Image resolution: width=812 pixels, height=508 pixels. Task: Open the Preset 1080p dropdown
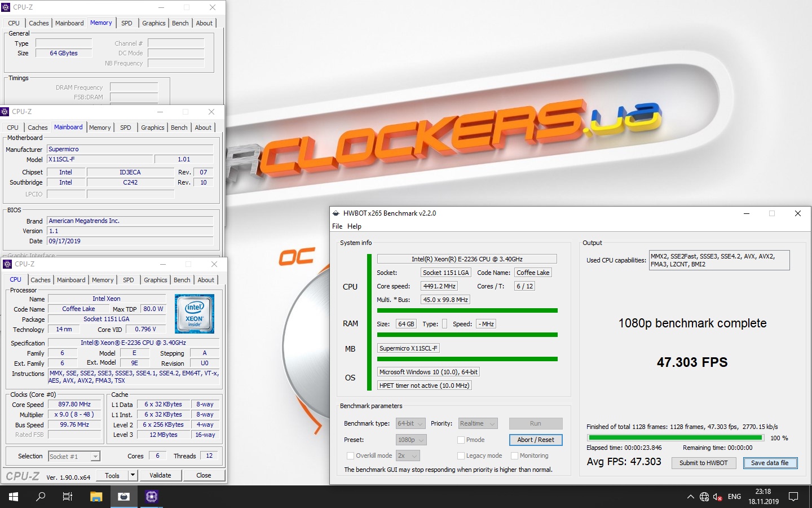coord(411,440)
